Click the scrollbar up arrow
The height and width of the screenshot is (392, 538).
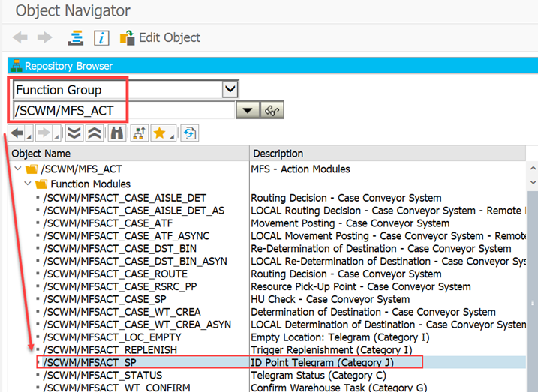533,168
